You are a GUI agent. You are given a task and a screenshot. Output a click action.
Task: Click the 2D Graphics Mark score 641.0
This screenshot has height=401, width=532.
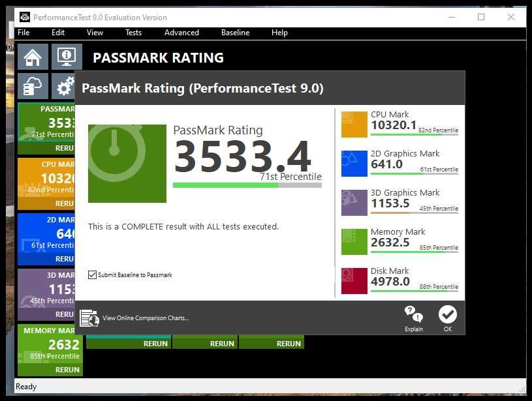[x=386, y=164]
